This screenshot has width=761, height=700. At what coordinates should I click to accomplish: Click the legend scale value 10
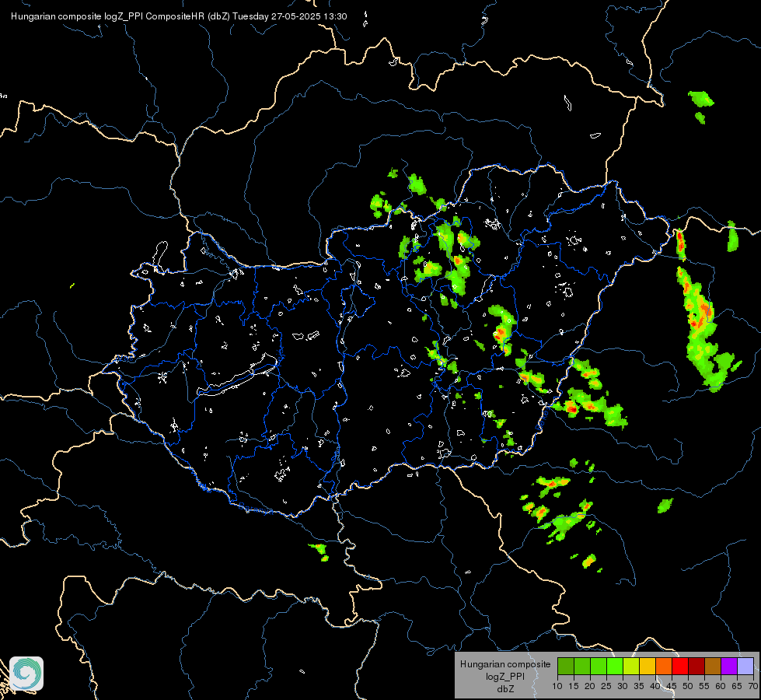click(557, 686)
